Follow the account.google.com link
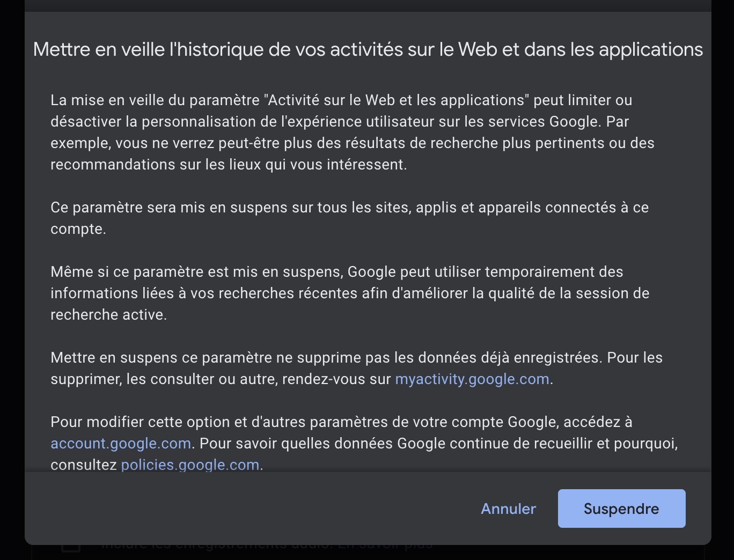 (121, 444)
